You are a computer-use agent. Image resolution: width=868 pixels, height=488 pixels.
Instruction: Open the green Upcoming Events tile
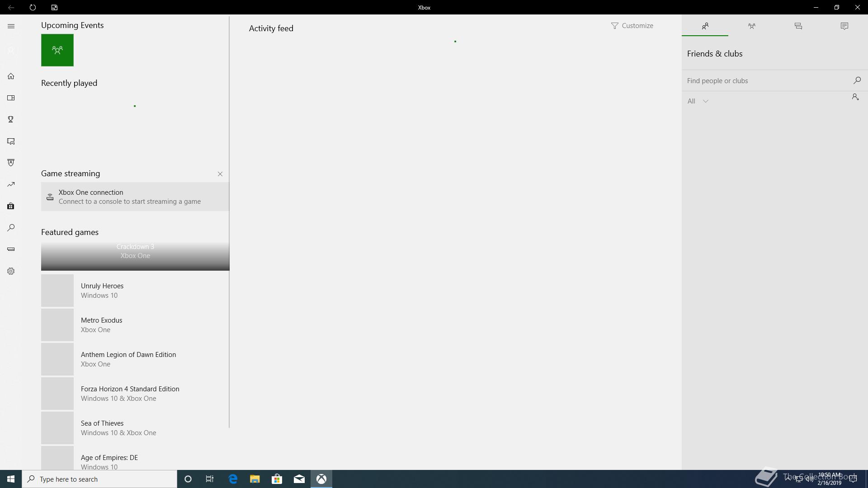(57, 50)
